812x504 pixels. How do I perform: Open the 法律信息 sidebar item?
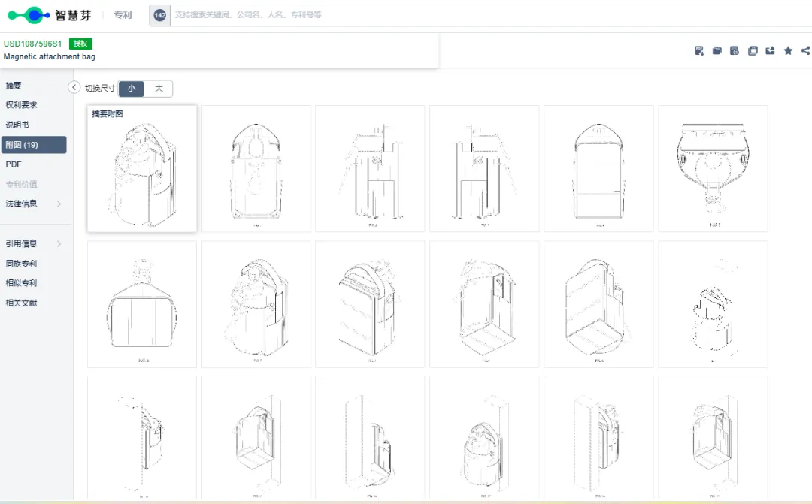point(21,204)
